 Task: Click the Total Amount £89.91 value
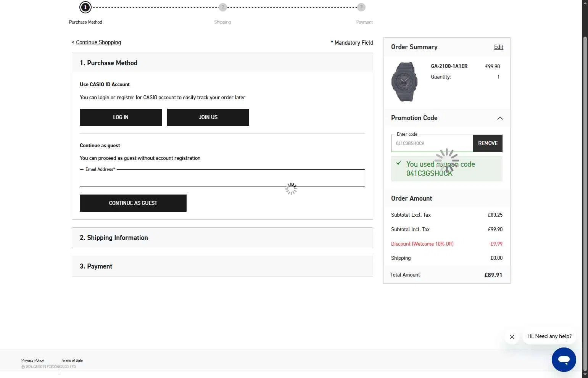pos(493,275)
